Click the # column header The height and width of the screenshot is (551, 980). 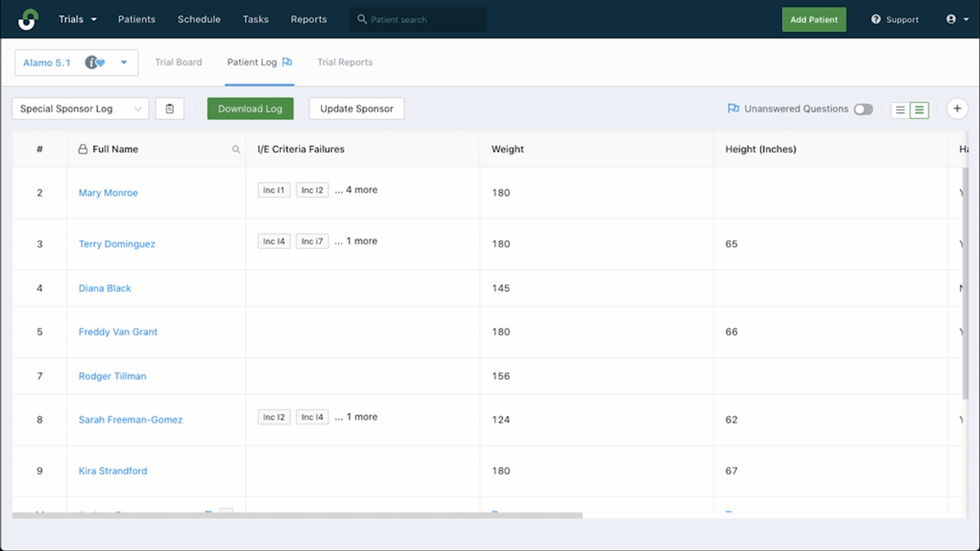coord(40,149)
